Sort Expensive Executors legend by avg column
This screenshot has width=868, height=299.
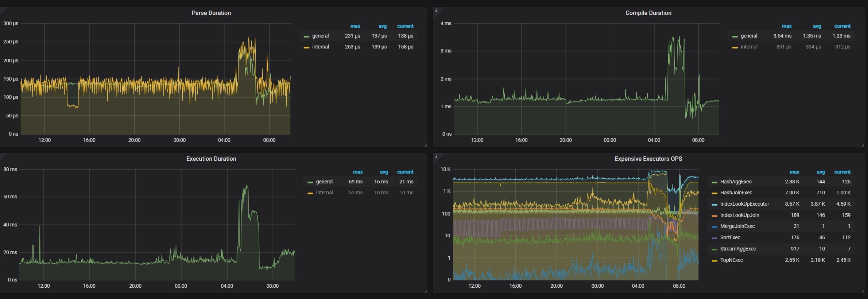[821, 172]
